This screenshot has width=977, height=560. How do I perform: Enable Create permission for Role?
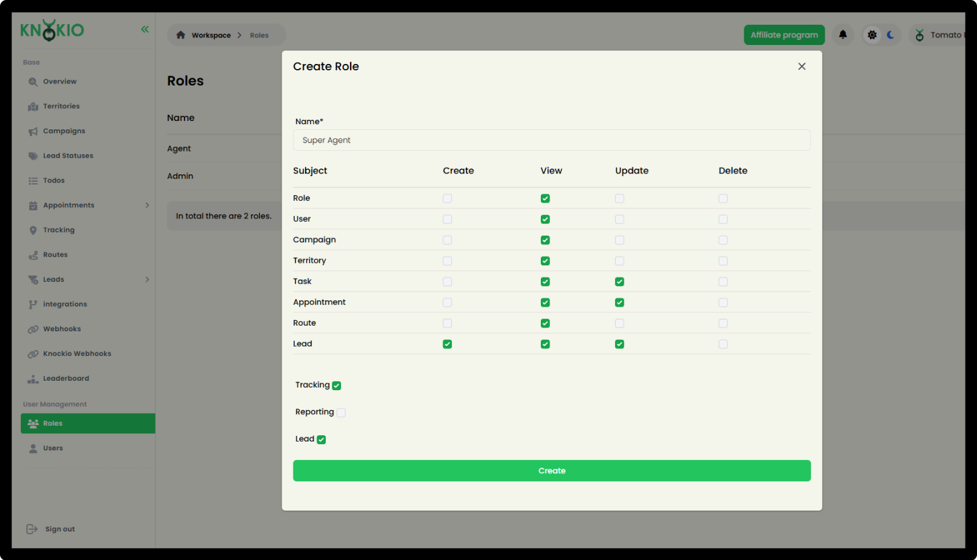pos(448,198)
